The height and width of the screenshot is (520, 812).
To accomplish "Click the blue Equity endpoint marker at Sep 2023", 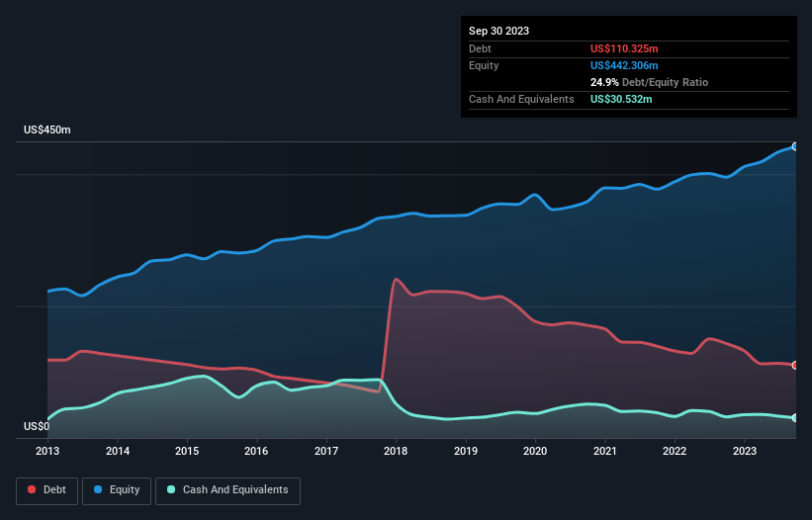I will click(795, 147).
